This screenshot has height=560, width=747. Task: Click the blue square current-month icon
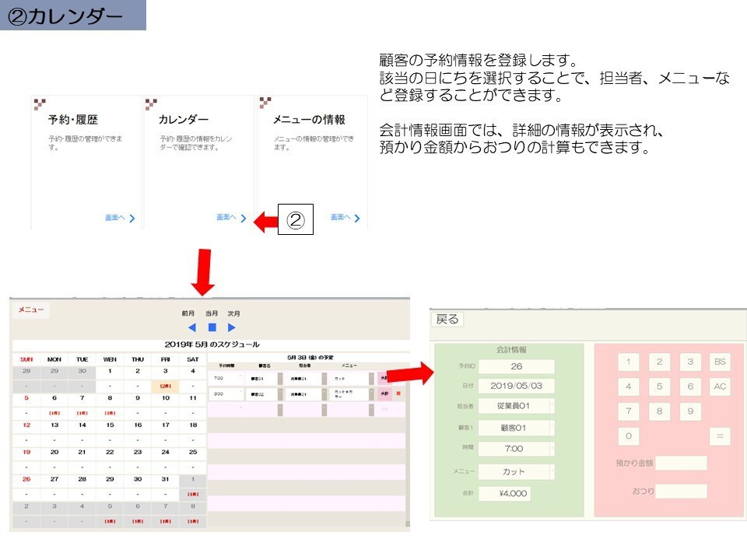coord(212,327)
